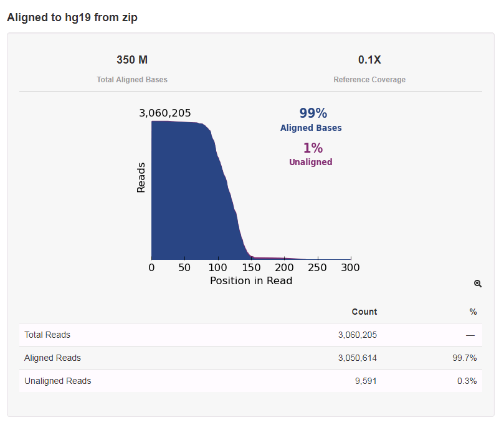The image size is (504, 430).
Task: Click the % column header
Action: click(x=473, y=312)
